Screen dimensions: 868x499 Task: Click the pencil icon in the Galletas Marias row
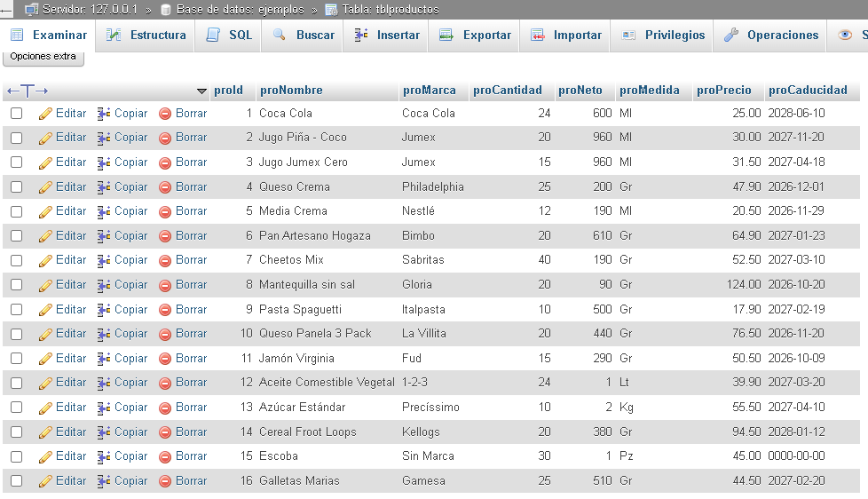pos(45,481)
